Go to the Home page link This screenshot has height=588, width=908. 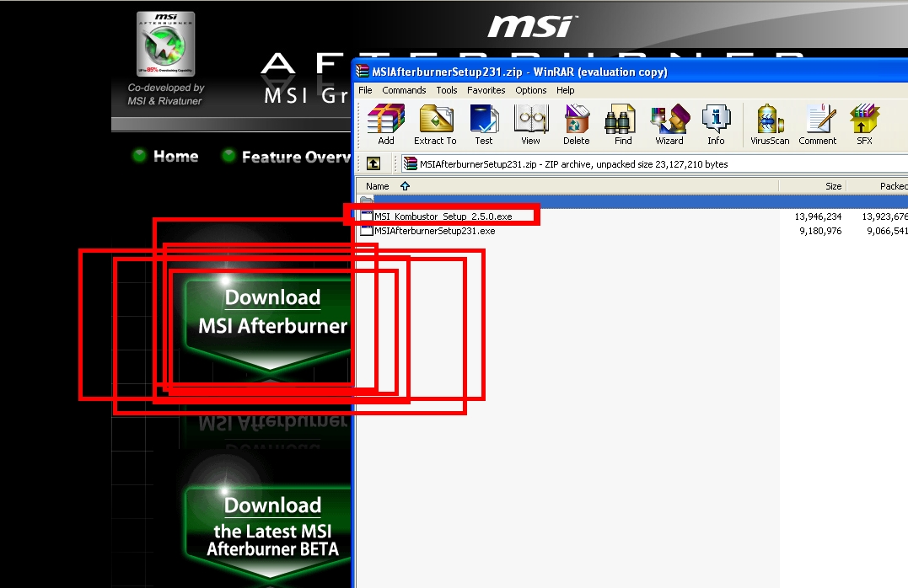(x=175, y=157)
